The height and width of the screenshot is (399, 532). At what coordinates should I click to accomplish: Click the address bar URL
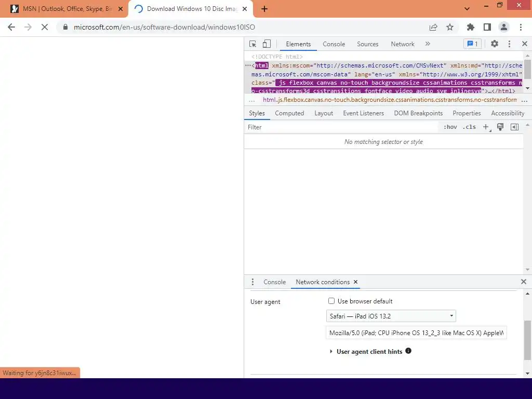164,27
